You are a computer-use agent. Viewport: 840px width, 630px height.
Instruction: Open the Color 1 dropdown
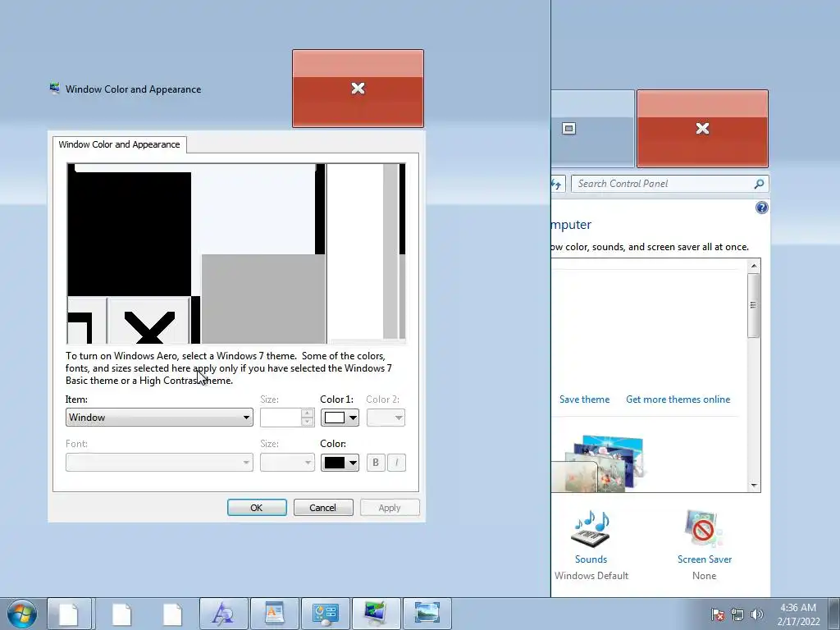tap(340, 418)
